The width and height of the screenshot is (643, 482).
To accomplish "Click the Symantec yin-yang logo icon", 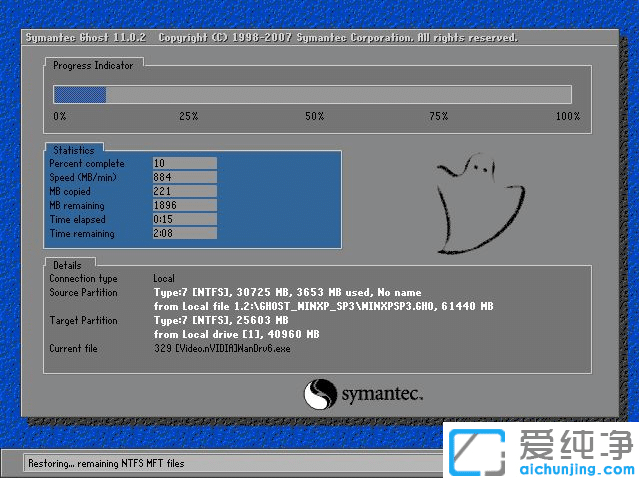I will [320, 394].
